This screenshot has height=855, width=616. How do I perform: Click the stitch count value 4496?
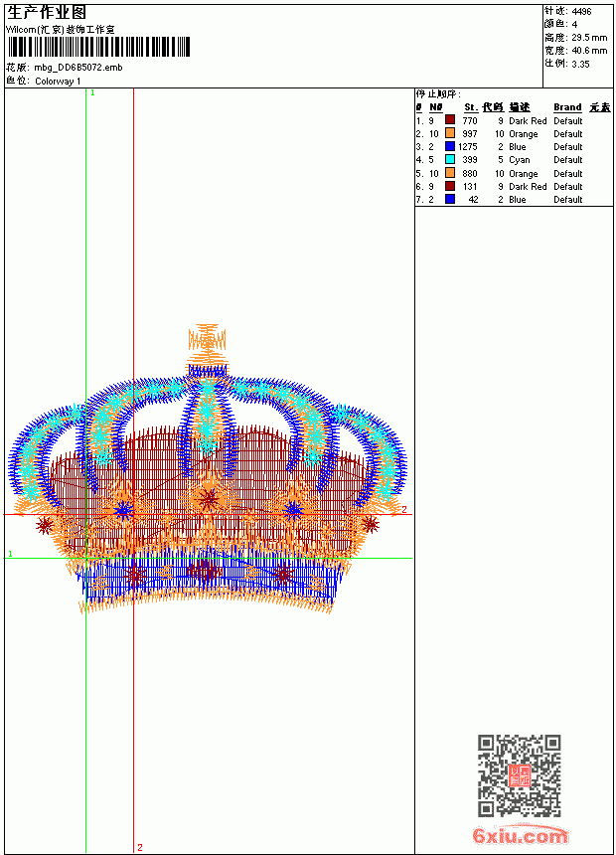[581, 11]
